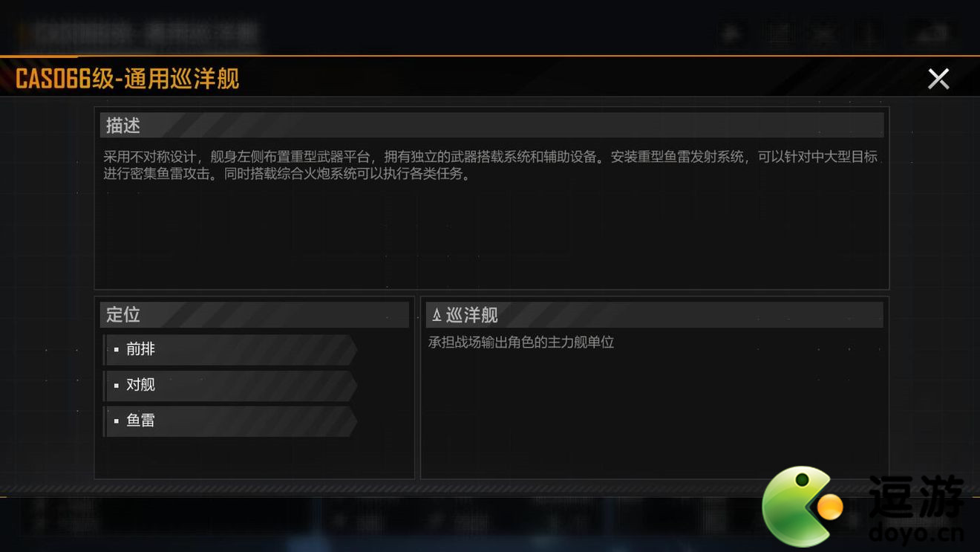
Task: Select the 前排 positioning tag
Action: pos(230,349)
